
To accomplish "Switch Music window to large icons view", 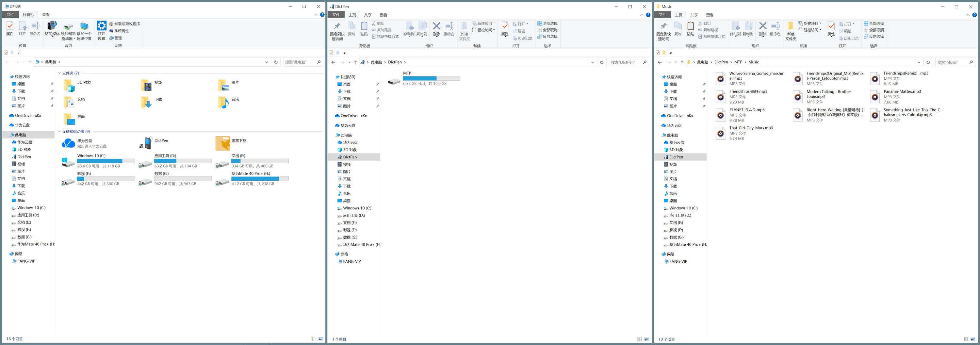I will (x=973, y=339).
